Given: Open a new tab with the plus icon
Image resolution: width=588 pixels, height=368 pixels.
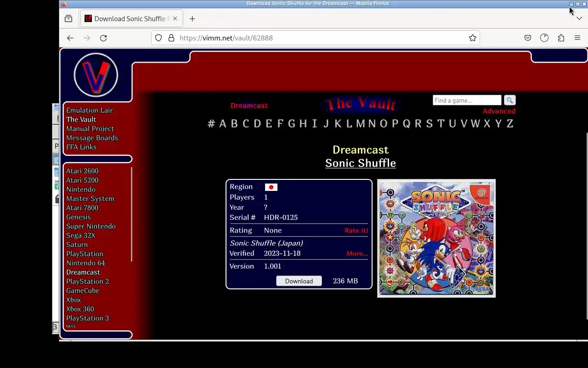Looking at the screenshot, I should click(x=192, y=18).
